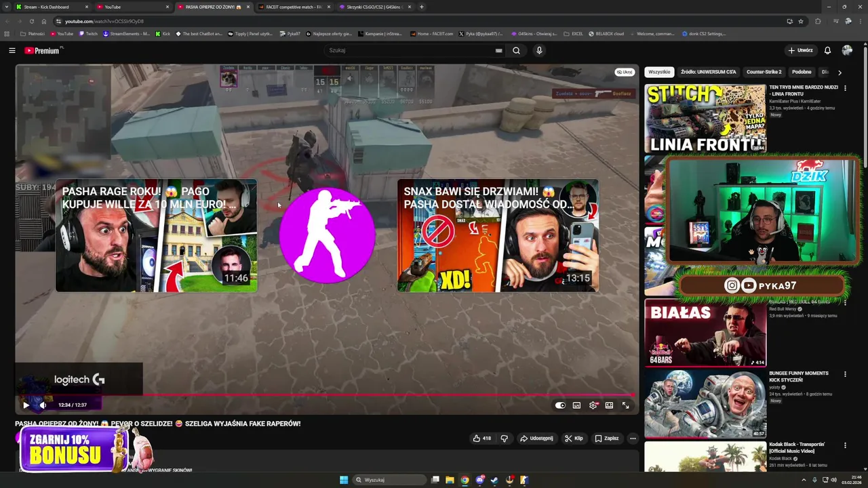Viewport: 868px width, 488px height.
Task: Open the Kick bookmark in bookmarks bar
Action: click(163, 33)
